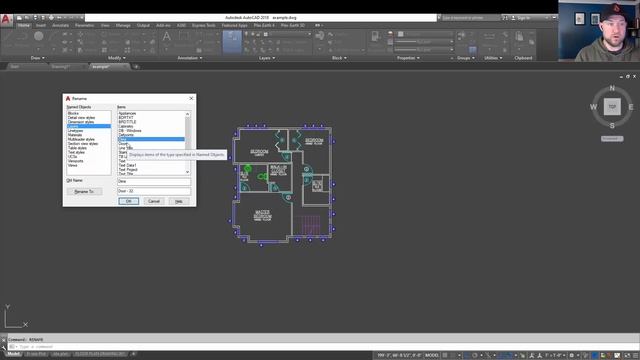
Task: Click the Rename To text field
Action: point(154,191)
